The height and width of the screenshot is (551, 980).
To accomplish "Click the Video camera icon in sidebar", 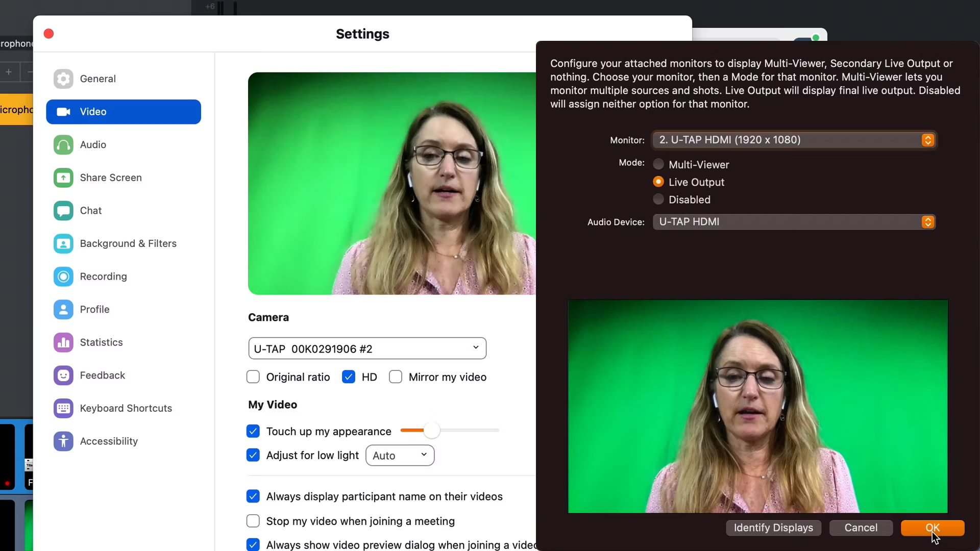I will [x=63, y=112].
